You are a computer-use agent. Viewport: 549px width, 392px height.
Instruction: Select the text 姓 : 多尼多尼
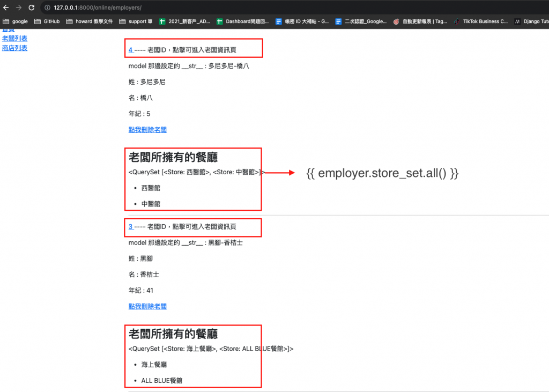[147, 82]
